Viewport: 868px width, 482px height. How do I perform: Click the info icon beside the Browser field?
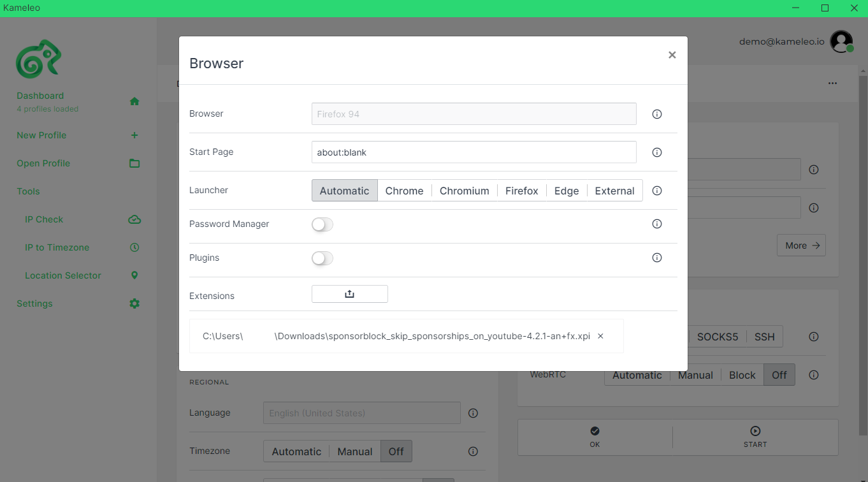click(657, 114)
